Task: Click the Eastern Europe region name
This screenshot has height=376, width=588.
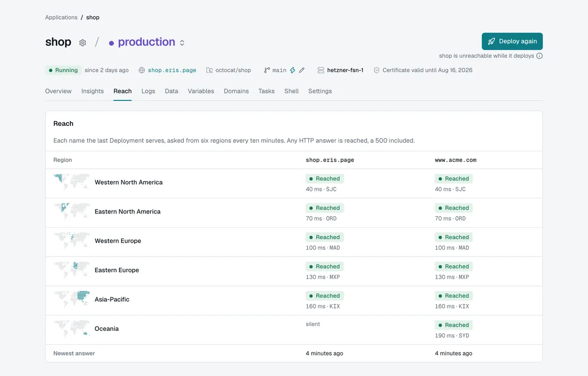Action: pyautogui.click(x=117, y=270)
